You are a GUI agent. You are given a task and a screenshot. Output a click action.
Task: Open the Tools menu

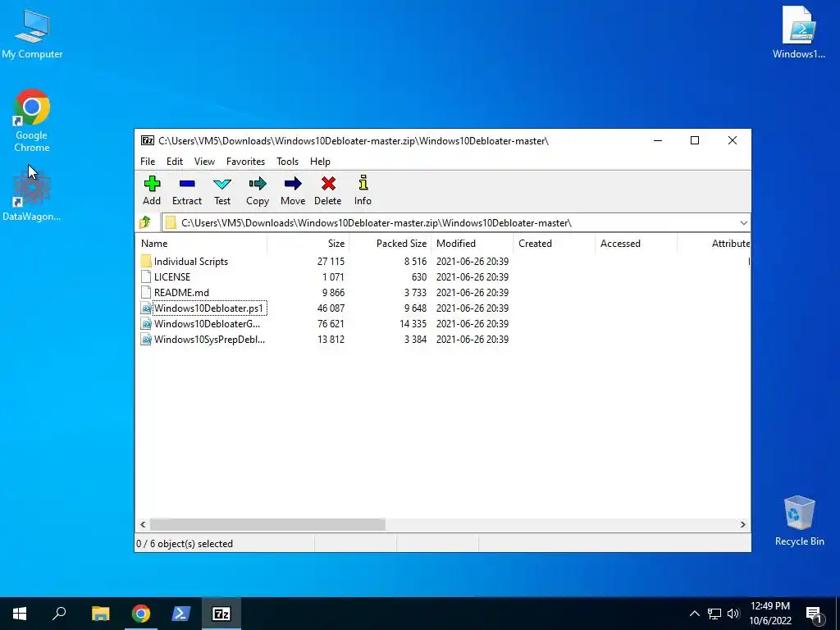pyautogui.click(x=288, y=162)
